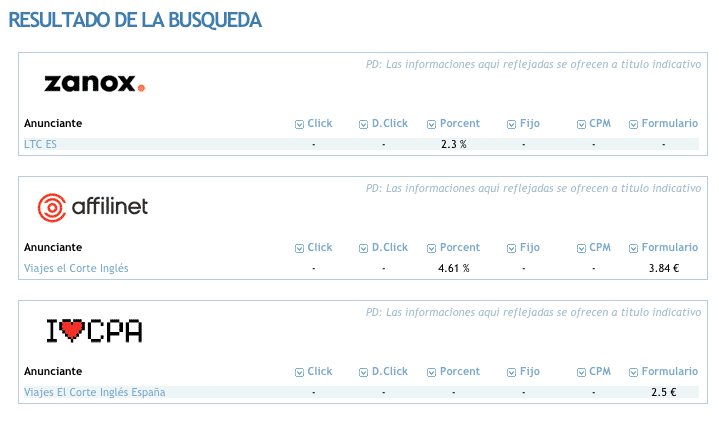Toggle the Click checkbox icon in zanox table

pos(299,124)
